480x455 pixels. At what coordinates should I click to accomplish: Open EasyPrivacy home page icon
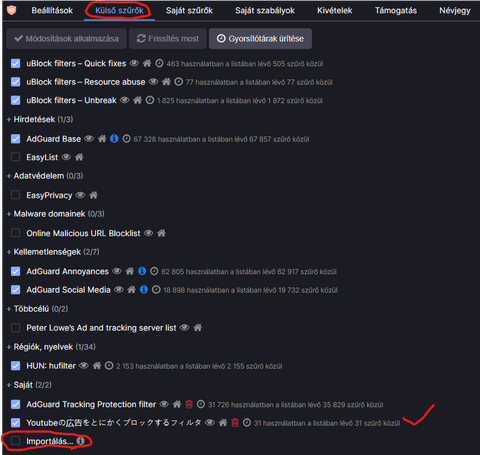tap(94, 195)
